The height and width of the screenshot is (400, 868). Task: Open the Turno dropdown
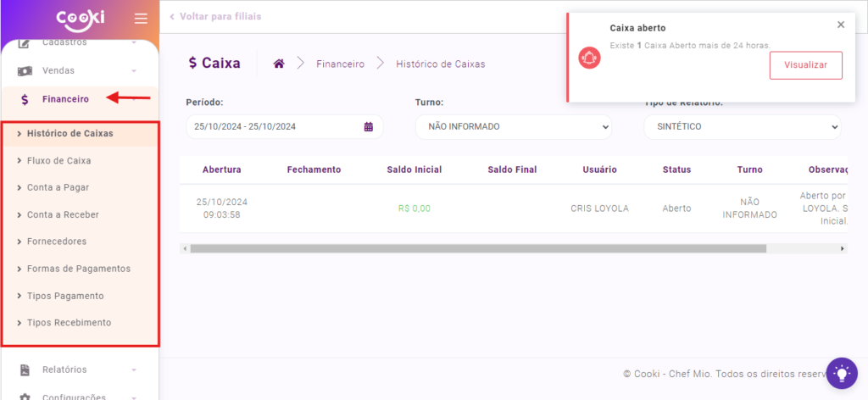[513, 127]
